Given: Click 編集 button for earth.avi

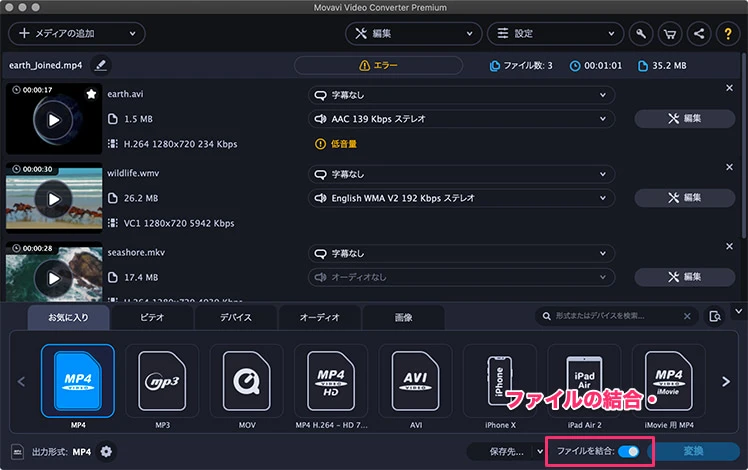Looking at the screenshot, I should (x=685, y=118).
